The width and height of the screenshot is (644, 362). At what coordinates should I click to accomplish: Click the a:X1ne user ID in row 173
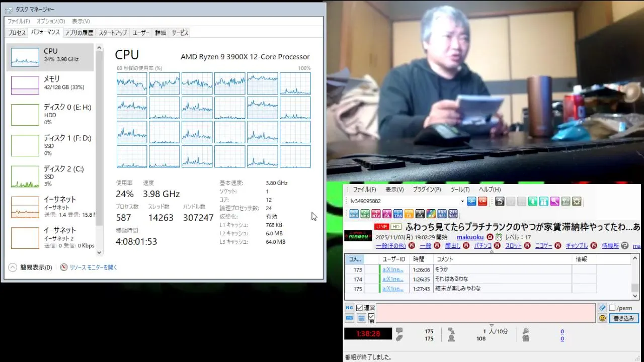click(393, 269)
